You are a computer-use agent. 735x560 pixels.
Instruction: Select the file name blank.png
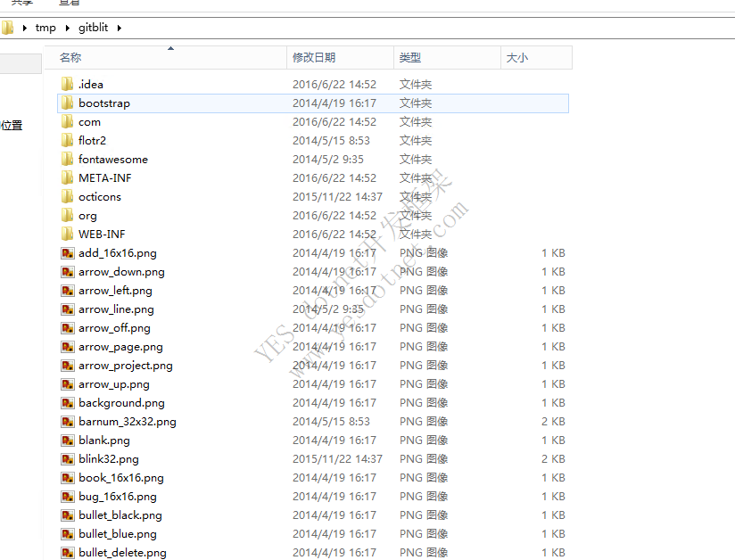point(104,441)
